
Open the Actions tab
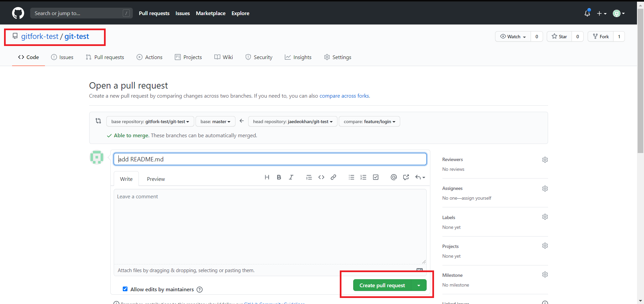(150, 57)
